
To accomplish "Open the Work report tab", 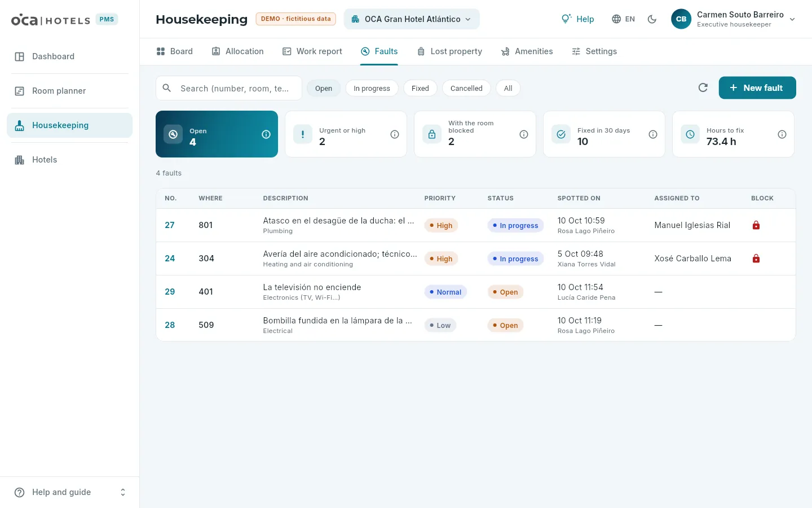I will [312, 51].
